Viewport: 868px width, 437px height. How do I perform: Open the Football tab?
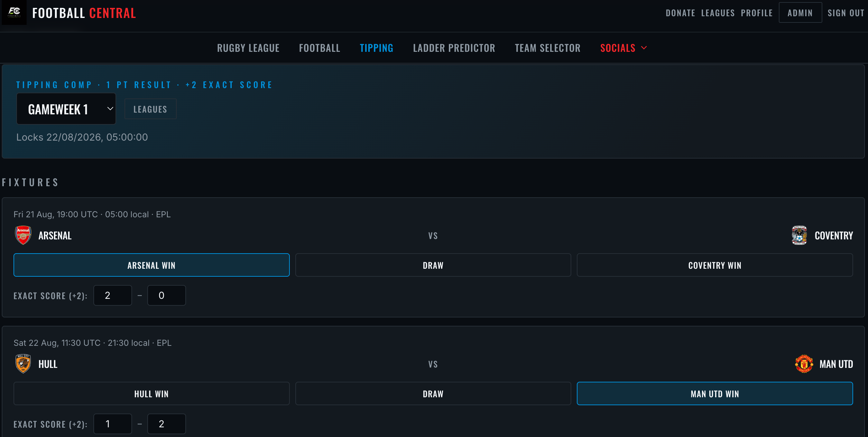[320, 48]
